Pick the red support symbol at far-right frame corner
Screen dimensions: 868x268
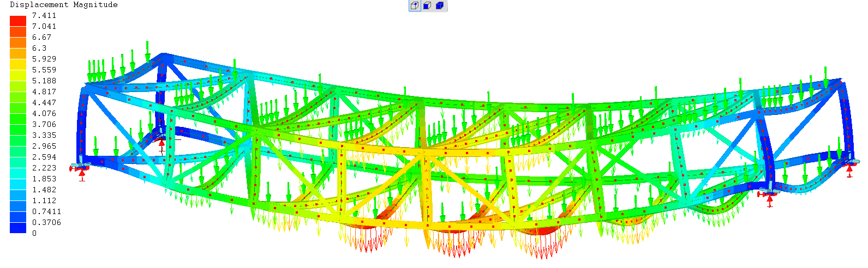coord(849,168)
